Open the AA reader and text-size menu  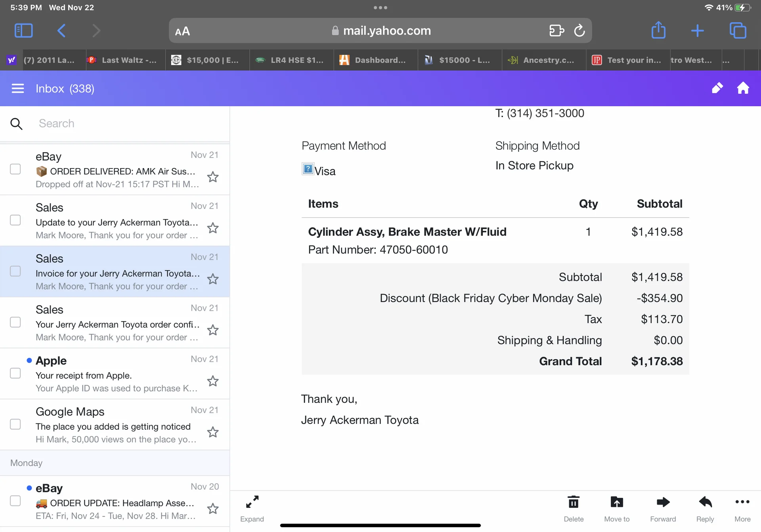click(x=182, y=31)
